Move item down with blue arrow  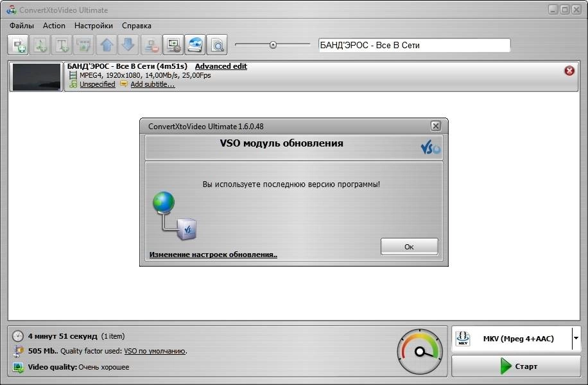click(x=128, y=45)
